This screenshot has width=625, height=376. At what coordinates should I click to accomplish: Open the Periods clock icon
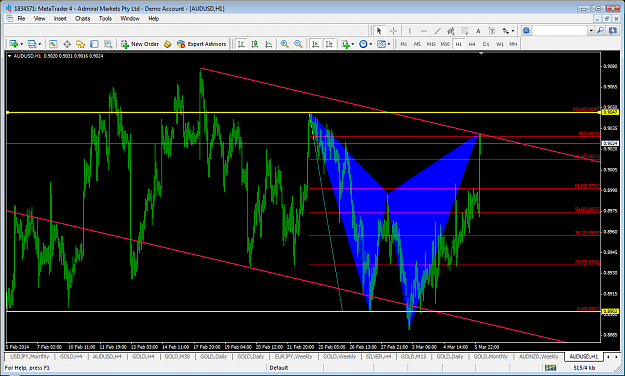[x=363, y=44]
